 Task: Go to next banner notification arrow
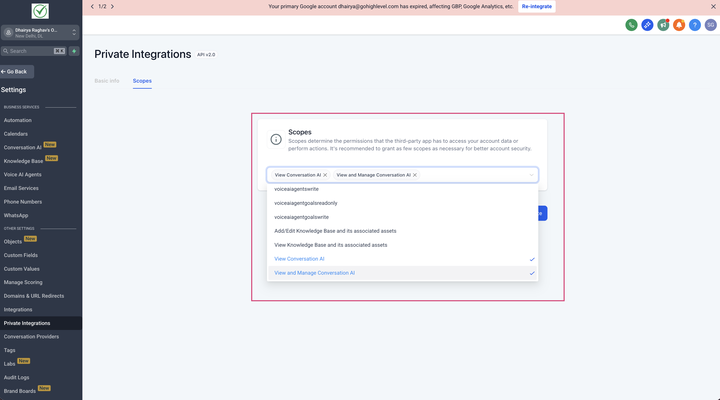113,6
